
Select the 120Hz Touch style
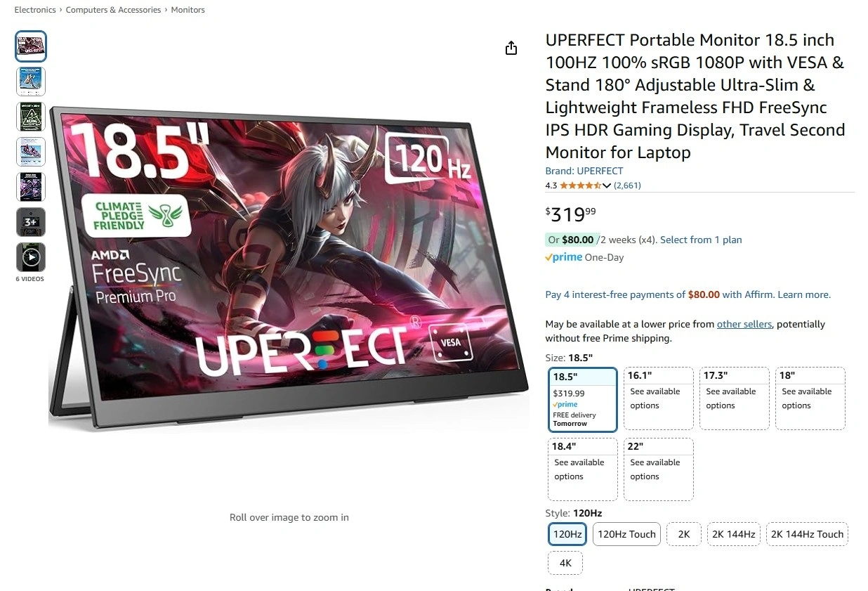coord(627,534)
